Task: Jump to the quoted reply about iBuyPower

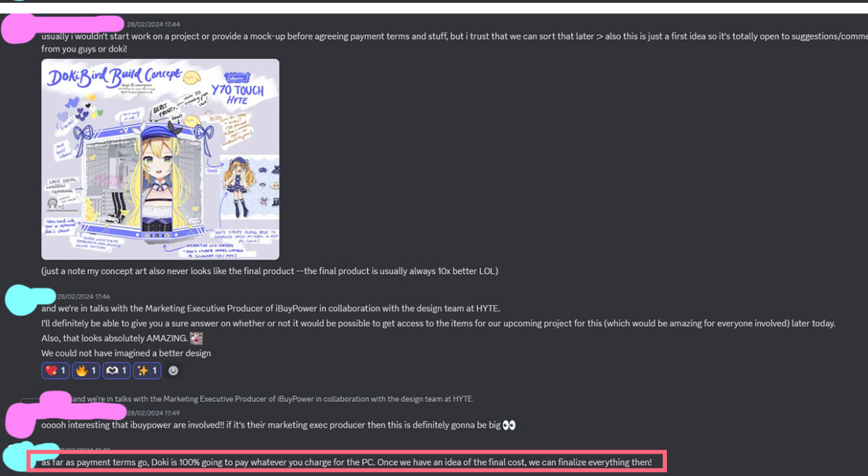Action: tap(273, 399)
